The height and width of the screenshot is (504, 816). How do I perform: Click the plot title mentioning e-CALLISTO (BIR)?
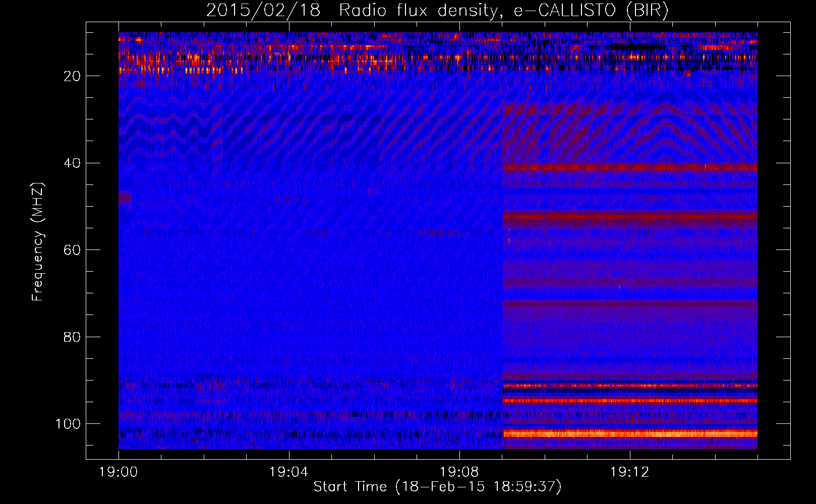coord(437,11)
